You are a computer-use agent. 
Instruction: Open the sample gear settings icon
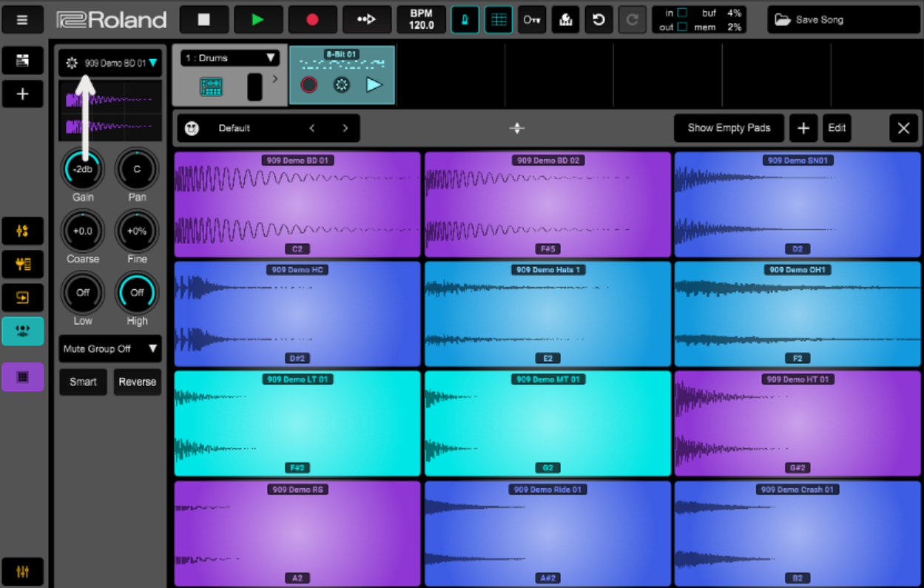click(x=72, y=63)
